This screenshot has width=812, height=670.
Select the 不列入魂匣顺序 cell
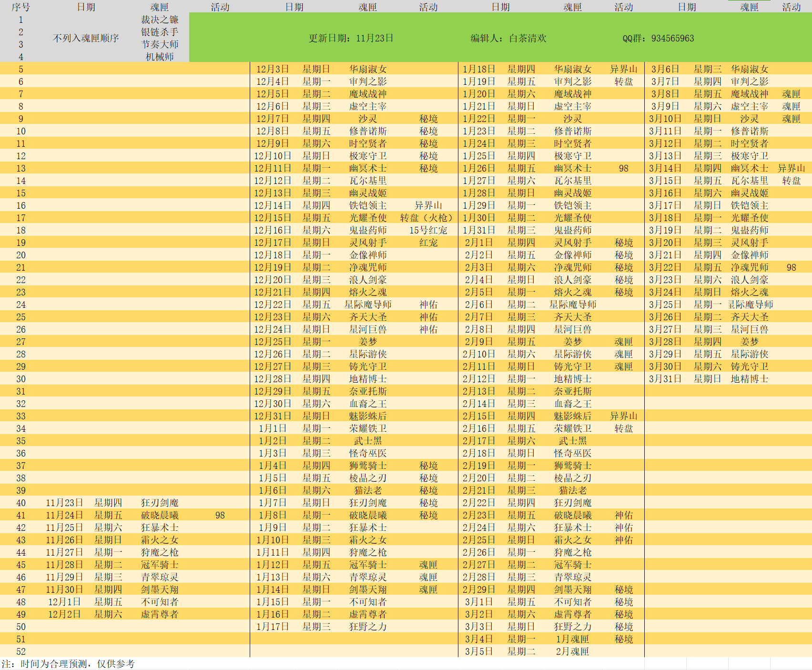[86, 38]
